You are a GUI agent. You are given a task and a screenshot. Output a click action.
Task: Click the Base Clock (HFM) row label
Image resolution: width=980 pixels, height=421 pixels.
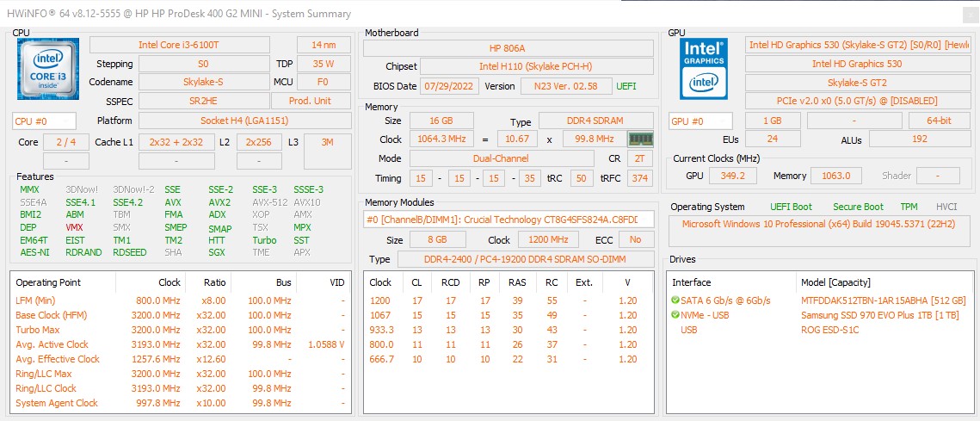pyautogui.click(x=52, y=314)
